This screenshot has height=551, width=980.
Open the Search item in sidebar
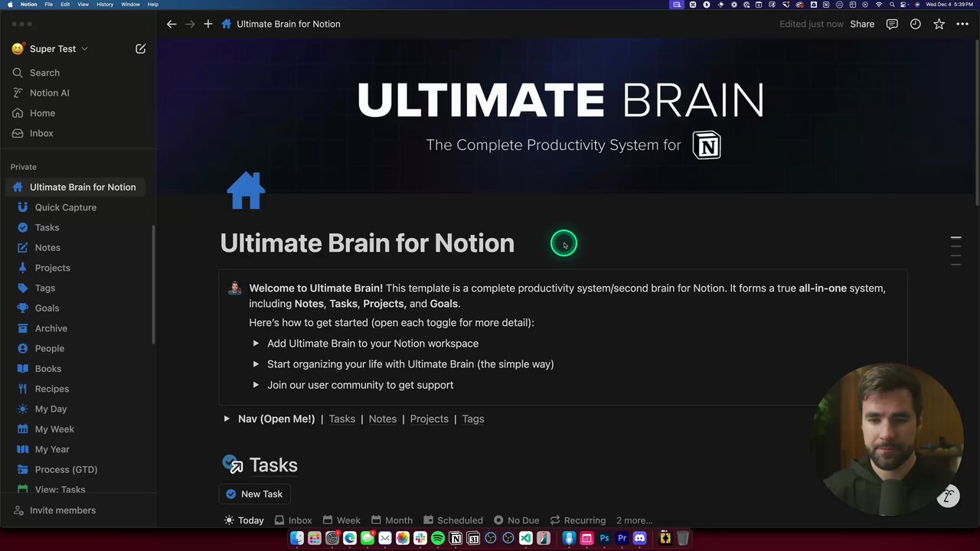[x=44, y=73]
